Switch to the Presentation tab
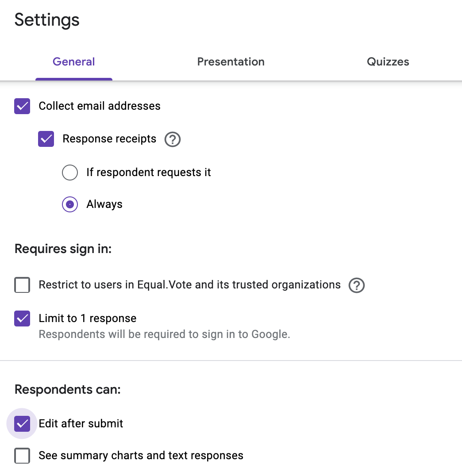 coord(231,61)
